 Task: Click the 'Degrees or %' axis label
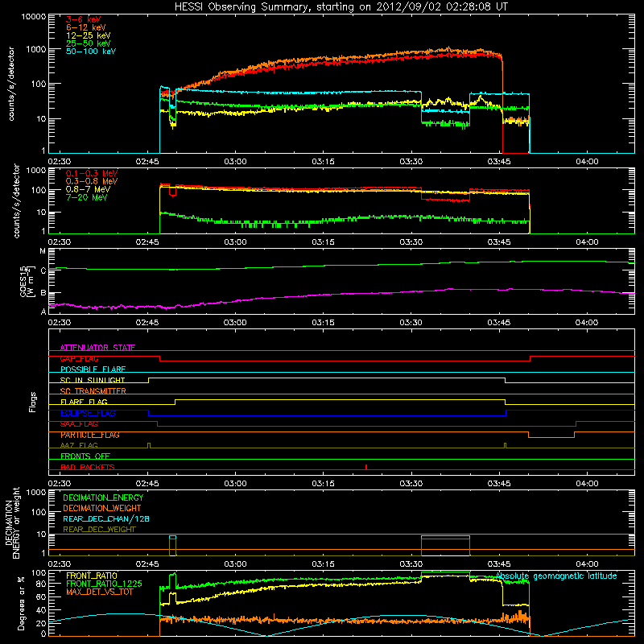21,603
